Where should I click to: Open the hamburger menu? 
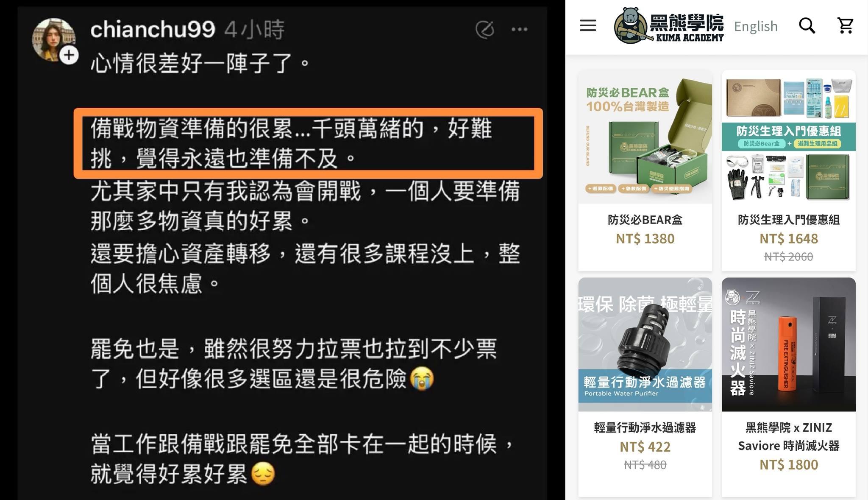(x=588, y=25)
